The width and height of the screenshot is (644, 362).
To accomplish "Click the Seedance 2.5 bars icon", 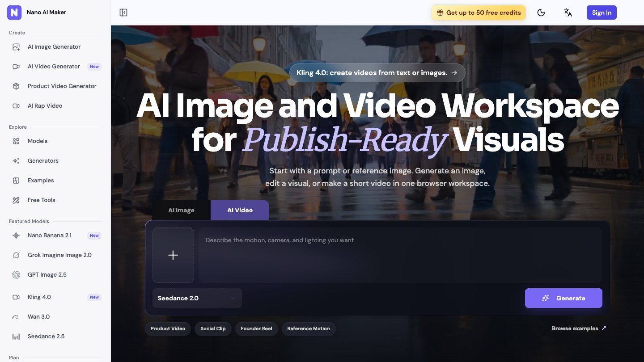I will point(16,337).
